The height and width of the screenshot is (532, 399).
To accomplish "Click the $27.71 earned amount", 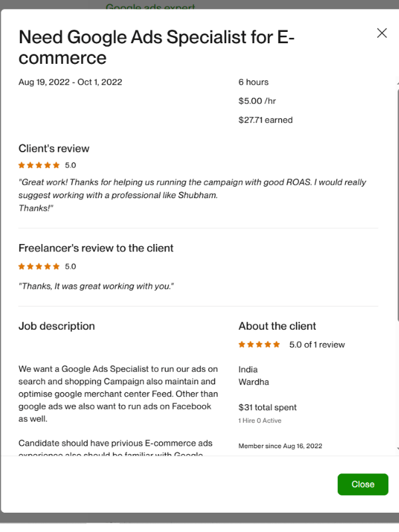I will 265,120.
